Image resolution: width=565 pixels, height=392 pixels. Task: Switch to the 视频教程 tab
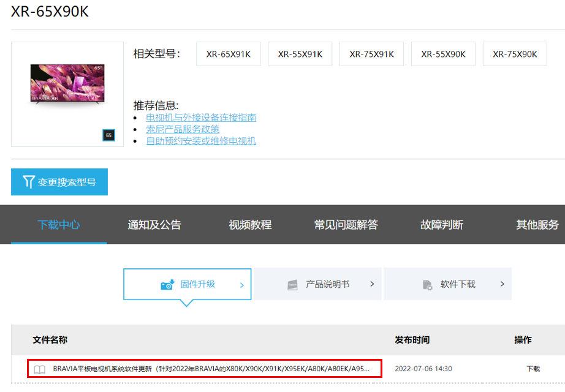250,224
